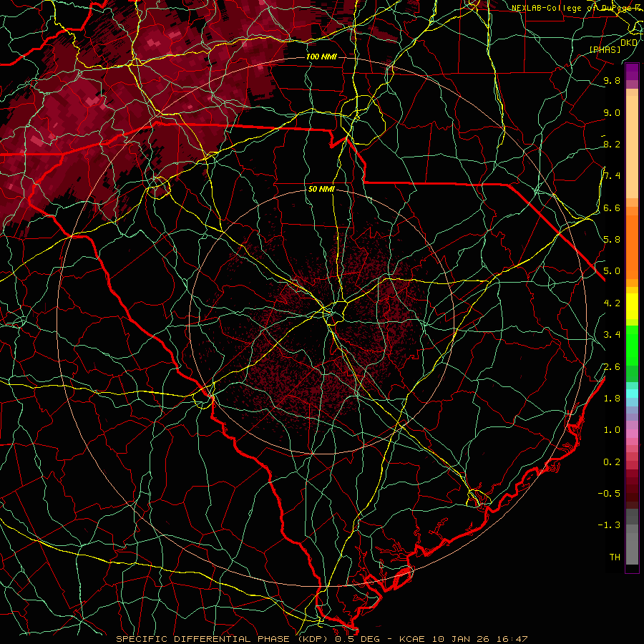Select the -0.5 legend value
The image size is (644, 644).
(609, 494)
